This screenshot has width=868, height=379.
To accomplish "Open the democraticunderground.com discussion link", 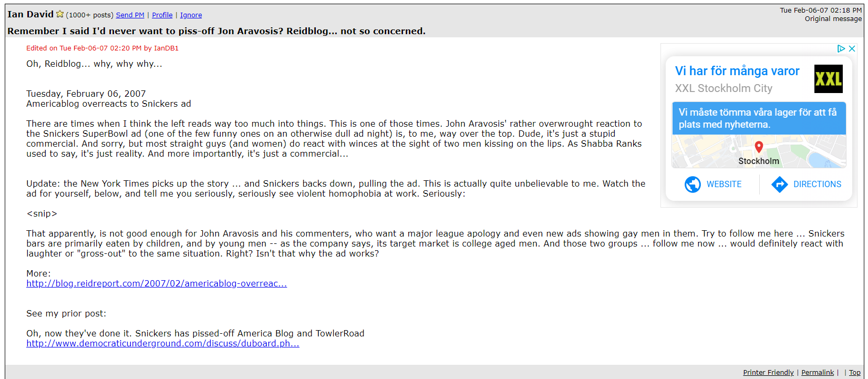I will pyautogui.click(x=163, y=344).
